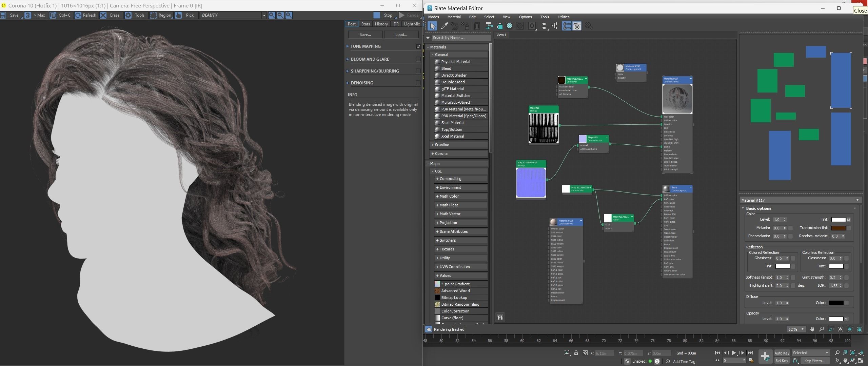Open the Transmission tint color swatch
The image size is (868, 366).
(x=838, y=228)
